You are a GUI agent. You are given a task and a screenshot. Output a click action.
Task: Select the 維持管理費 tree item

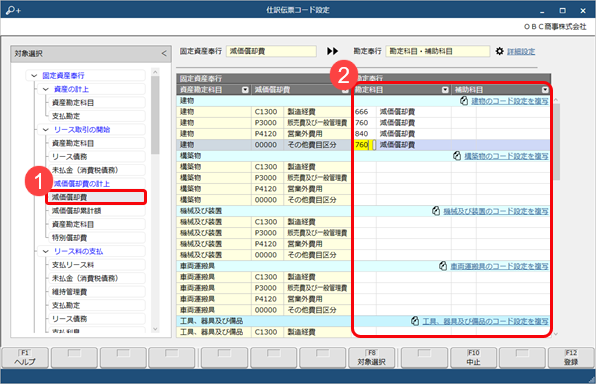pyautogui.click(x=97, y=292)
